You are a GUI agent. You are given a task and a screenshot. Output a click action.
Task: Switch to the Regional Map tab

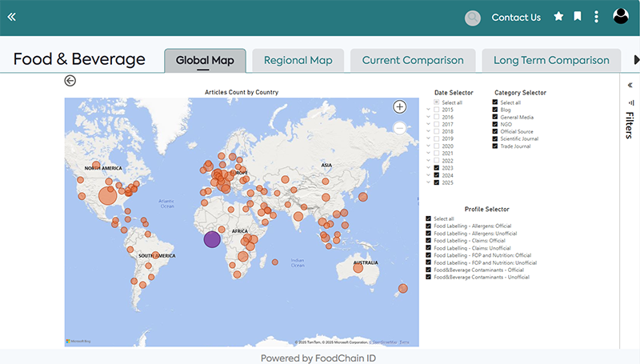pos(298,61)
